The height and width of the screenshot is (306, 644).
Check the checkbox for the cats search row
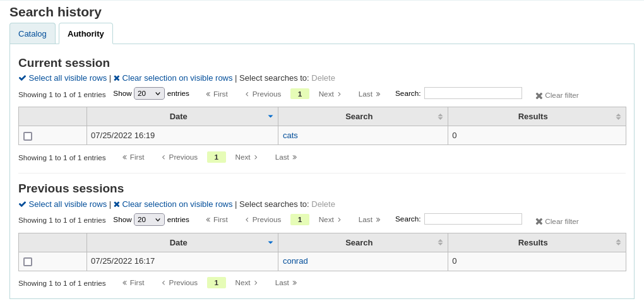28,136
